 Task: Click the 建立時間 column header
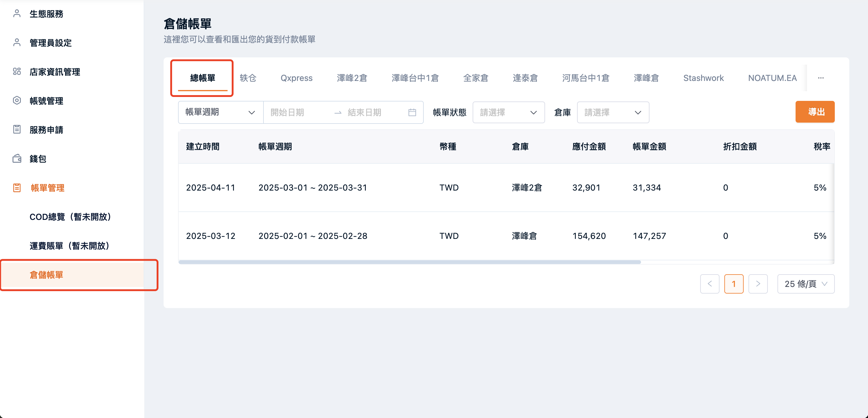pos(203,147)
